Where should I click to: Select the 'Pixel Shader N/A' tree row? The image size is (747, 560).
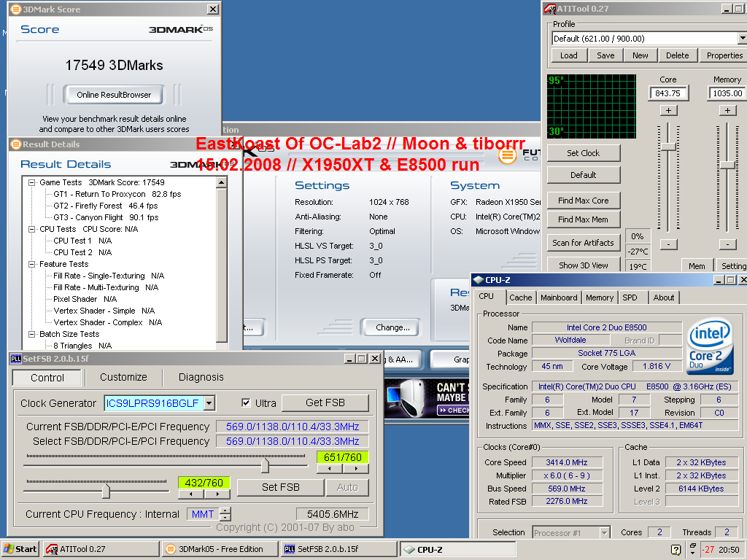point(85,299)
